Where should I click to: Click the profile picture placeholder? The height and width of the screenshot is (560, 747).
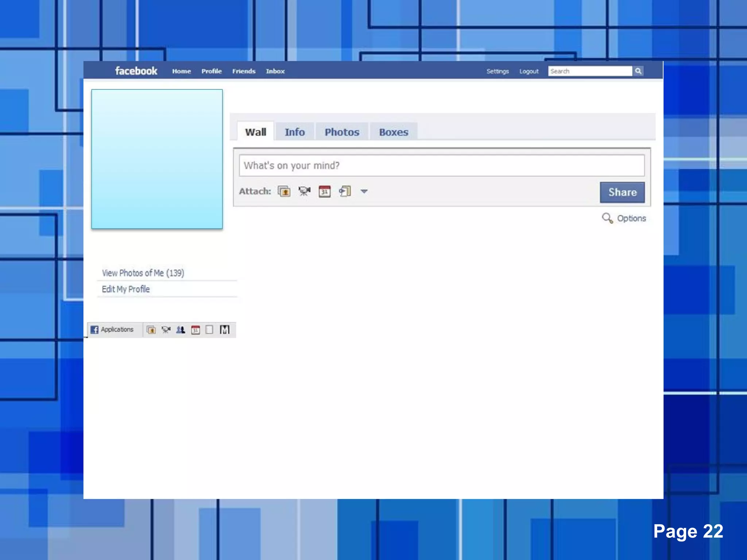157,159
